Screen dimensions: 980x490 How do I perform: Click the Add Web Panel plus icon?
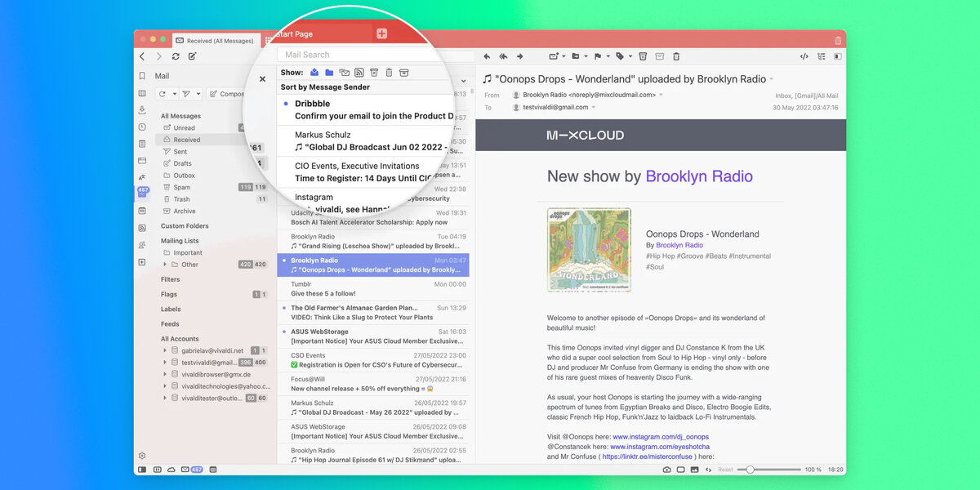coord(142,262)
